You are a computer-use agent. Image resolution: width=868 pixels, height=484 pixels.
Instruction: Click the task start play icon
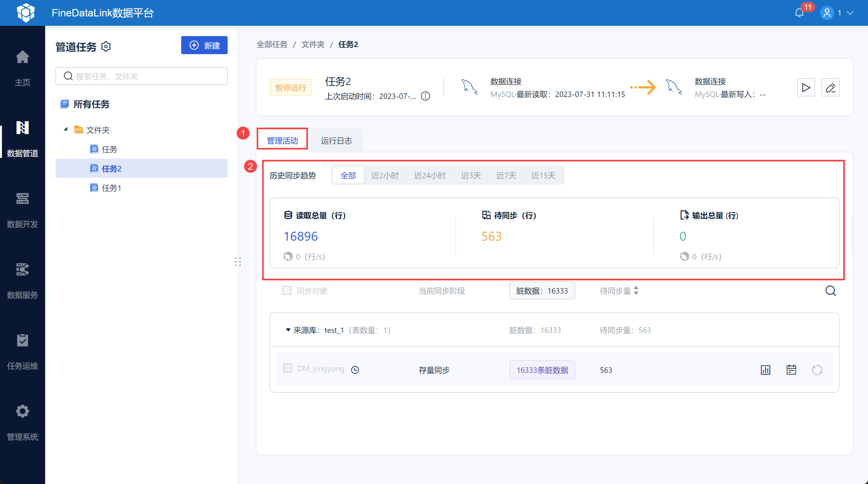[x=806, y=88]
